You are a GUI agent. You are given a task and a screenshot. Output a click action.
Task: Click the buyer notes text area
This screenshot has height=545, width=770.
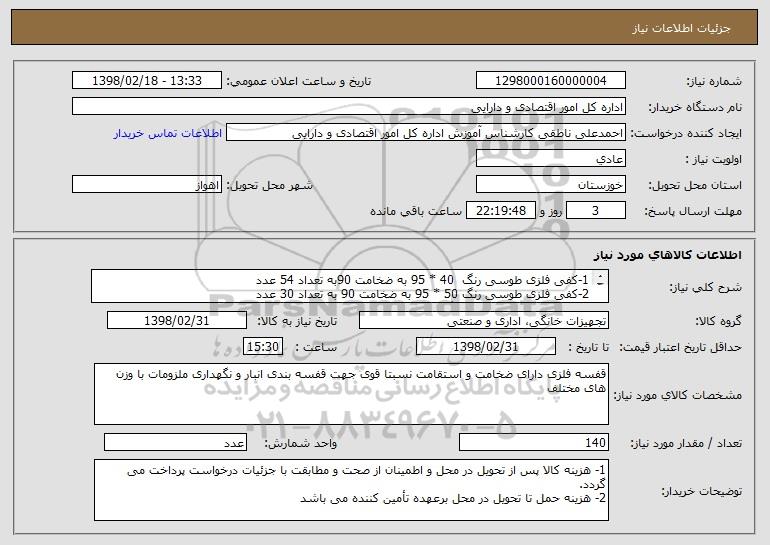[x=351, y=490]
